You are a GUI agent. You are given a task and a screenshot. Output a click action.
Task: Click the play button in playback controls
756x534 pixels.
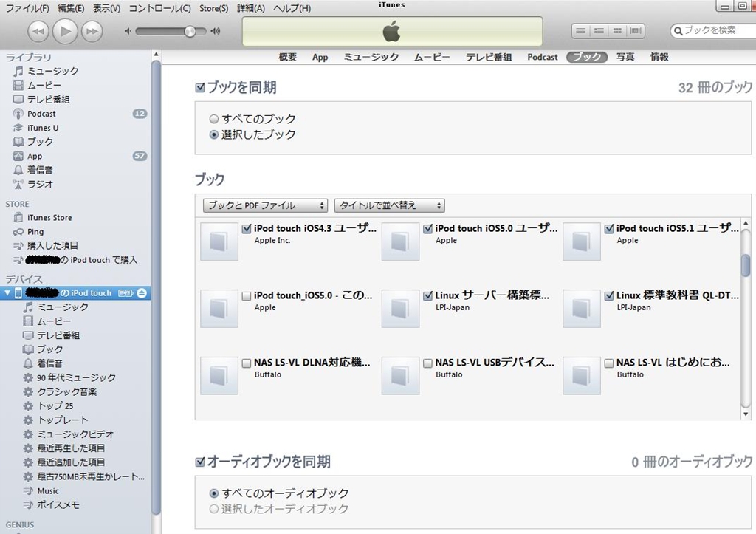[65, 31]
